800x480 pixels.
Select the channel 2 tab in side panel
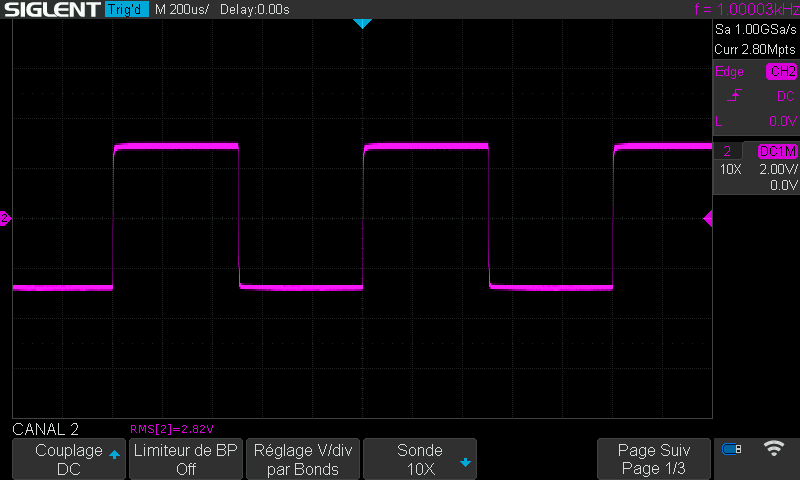(x=727, y=151)
